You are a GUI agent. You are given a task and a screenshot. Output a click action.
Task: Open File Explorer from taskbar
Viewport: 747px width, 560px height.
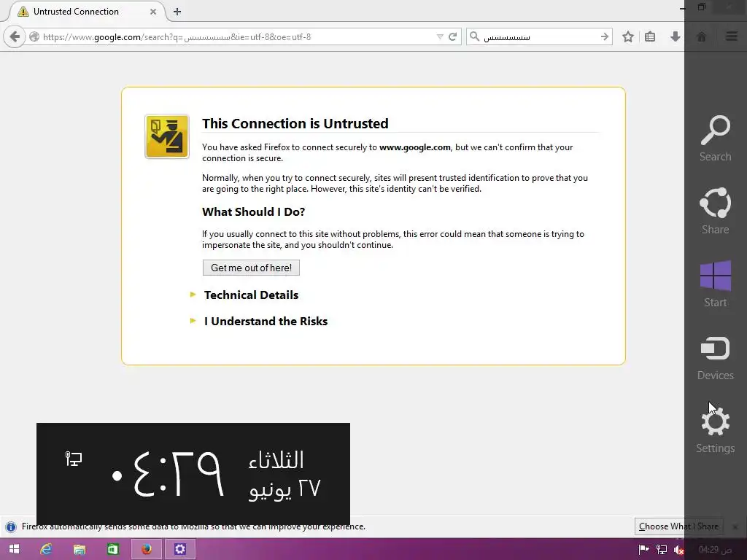79,549
